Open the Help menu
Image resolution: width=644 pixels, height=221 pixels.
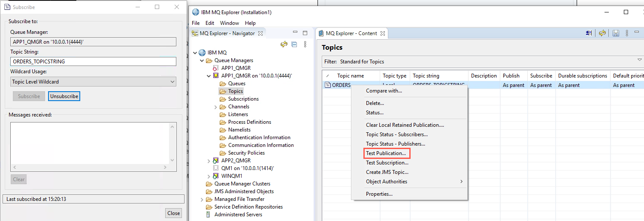(x=250, y=23)
